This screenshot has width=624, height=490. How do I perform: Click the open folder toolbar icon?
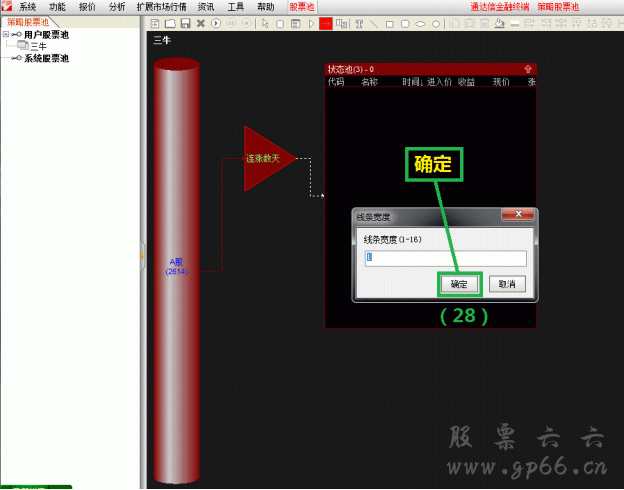pyautogui.click(x=170, y=23)
